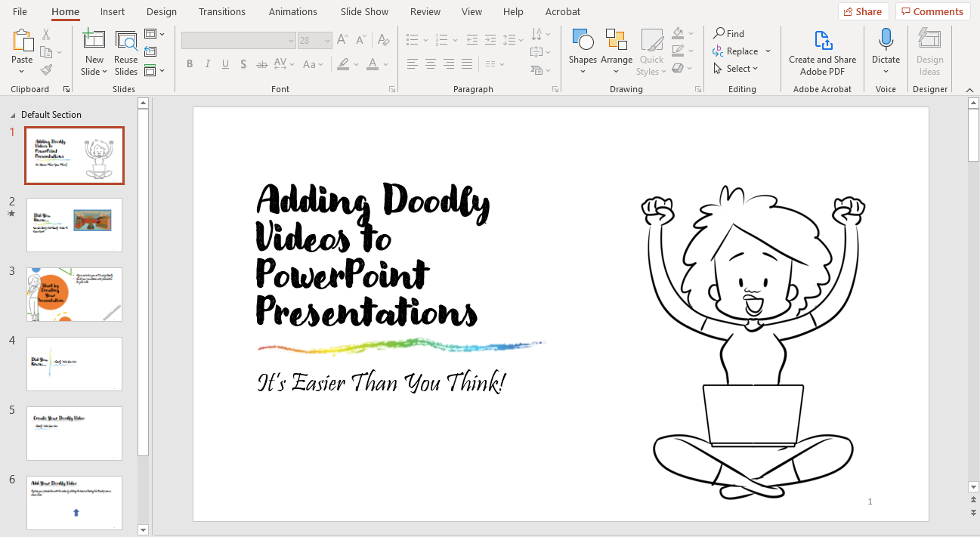This screenshot has height=537, width=980.
Task: Select slide 2 thumbnail
Action: coord(74,225)
